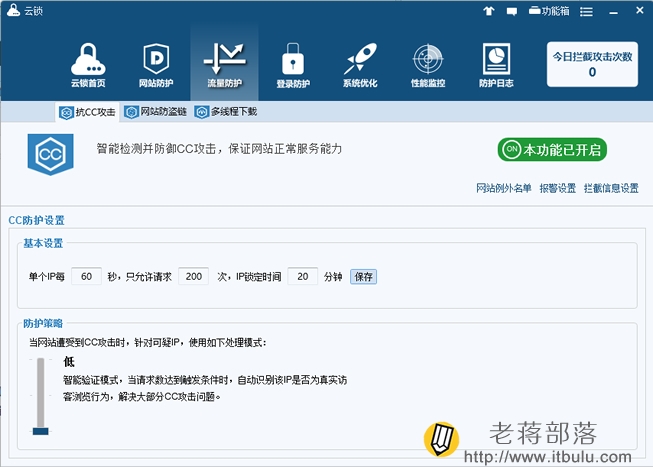Click the large CC hexagon icon
This screenshot has height=467, width=653.
click(x=50, y=154)
